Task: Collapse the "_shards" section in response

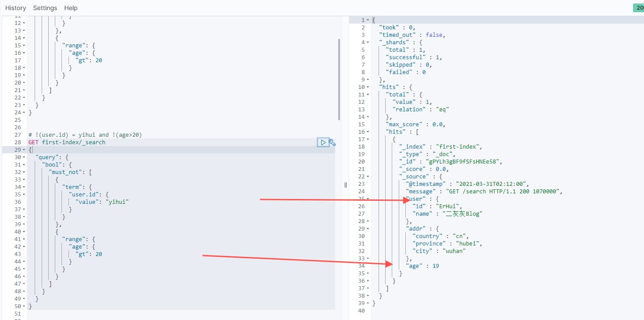Action: point(369,43)
